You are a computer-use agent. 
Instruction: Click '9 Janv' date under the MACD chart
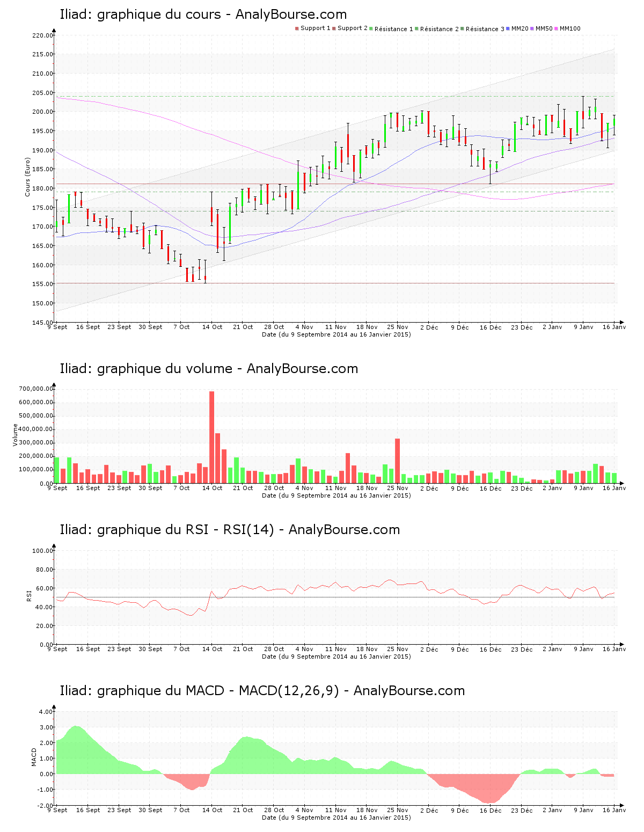[583, 810]
